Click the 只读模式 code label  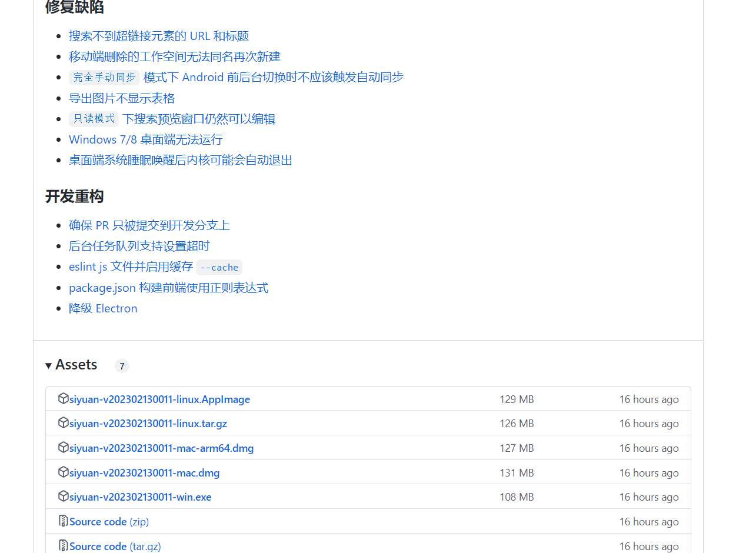click(x=94, y=119)
